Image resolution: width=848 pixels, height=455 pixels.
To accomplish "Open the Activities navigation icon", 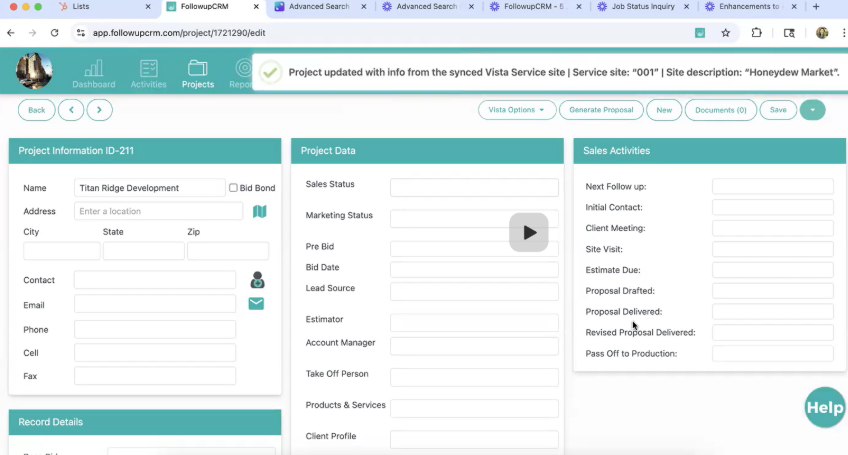I will [148, 74].
